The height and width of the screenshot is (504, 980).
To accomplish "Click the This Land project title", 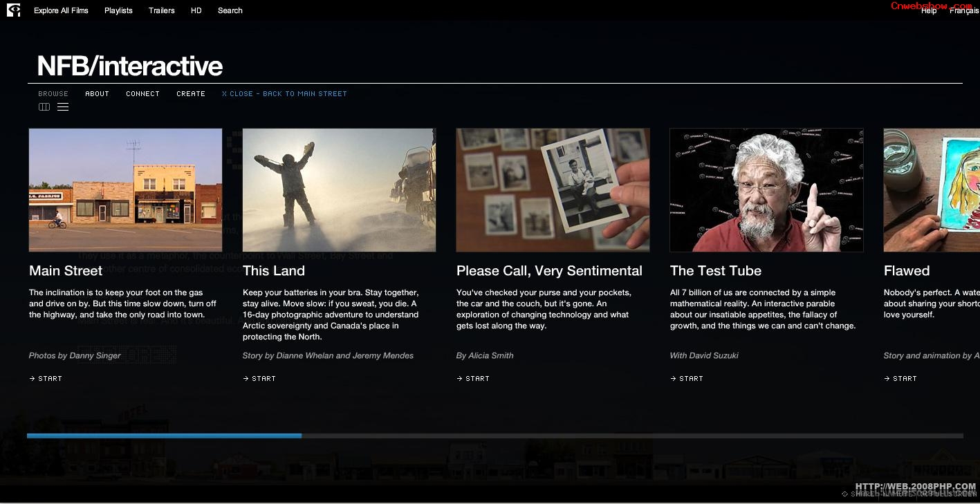I will pos(274,270).
